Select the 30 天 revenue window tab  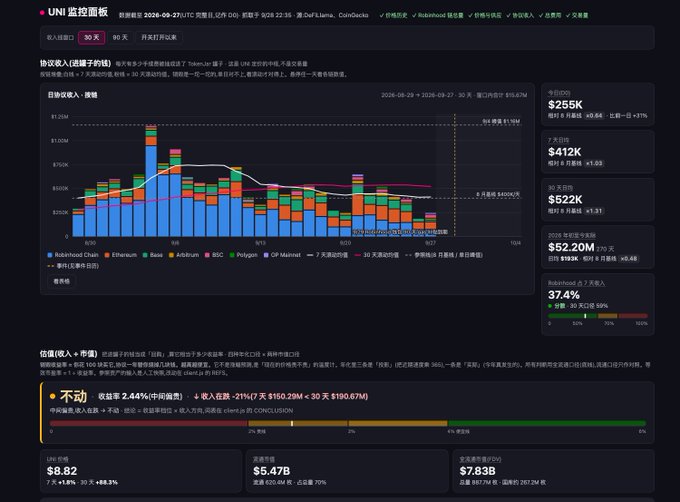92,38
